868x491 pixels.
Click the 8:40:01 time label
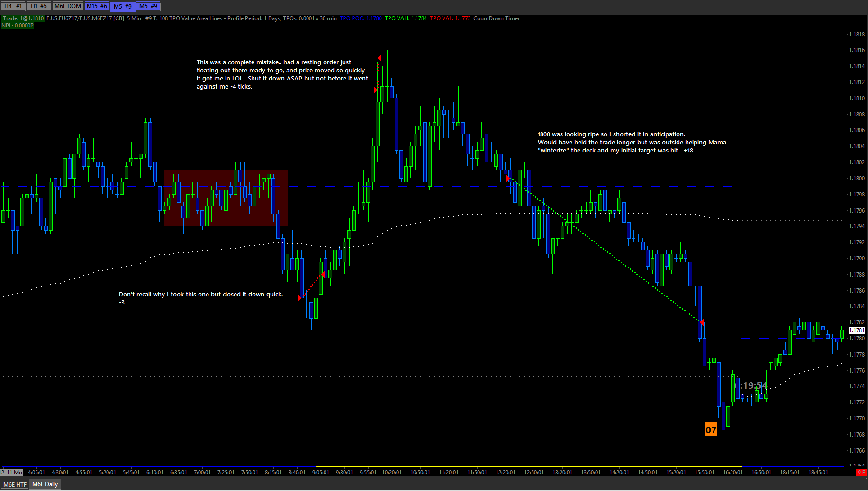coord(297,472)
